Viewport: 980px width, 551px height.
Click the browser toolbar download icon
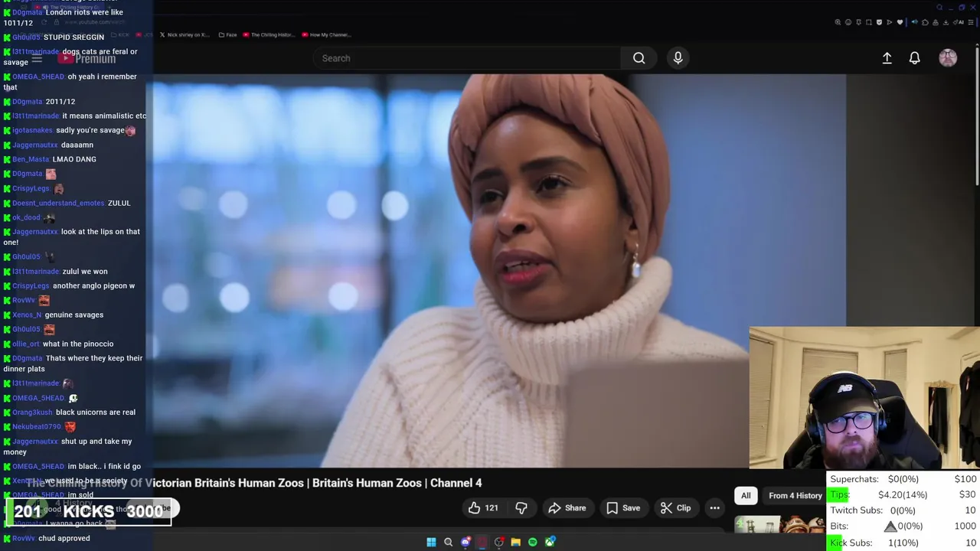pos(946,22)
